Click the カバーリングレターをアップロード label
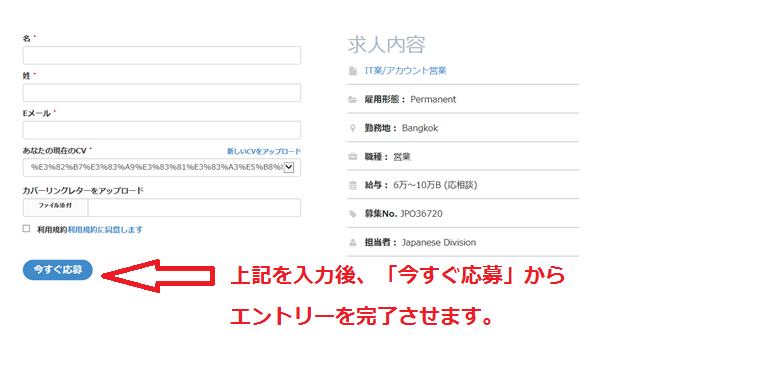 coord(83,191)
